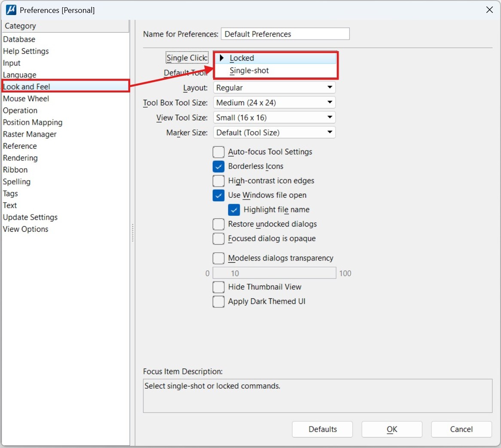Close the Preferences dialog
The width and height of the screenshot is (501, 448).
489,10
